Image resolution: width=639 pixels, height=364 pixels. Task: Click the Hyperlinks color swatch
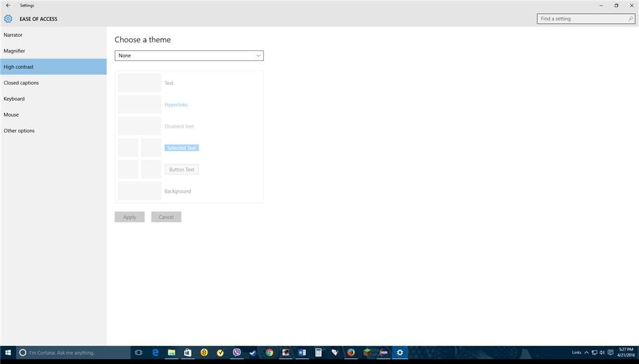(x=140, y=105)
